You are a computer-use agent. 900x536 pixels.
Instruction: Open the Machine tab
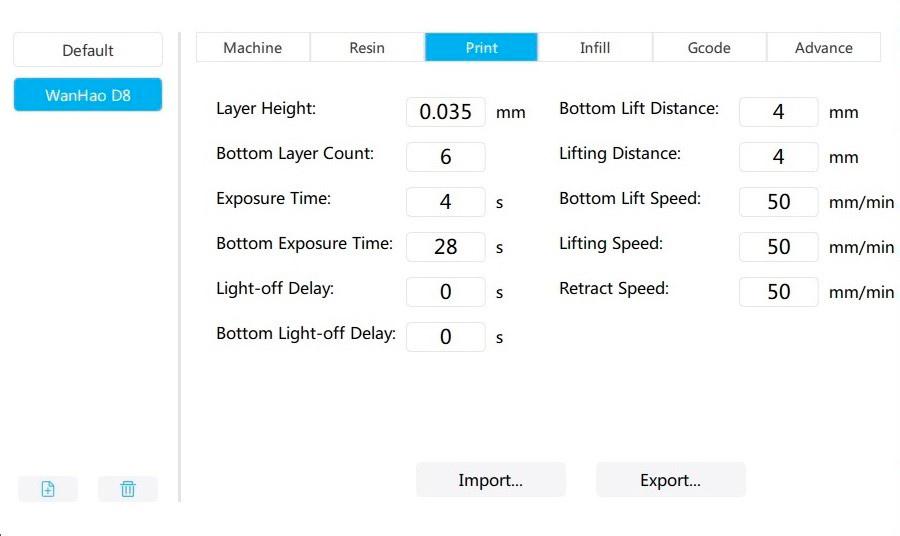(x=252, y=48)
